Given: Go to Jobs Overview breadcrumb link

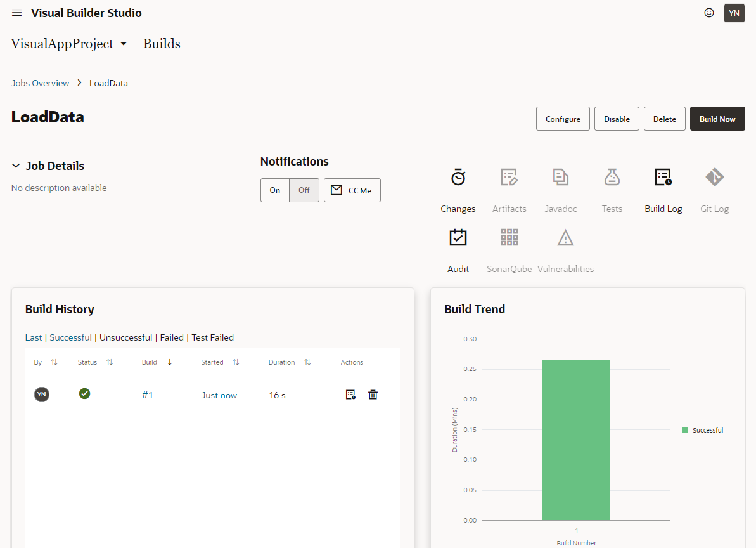Looking at the screenshot, I should coord(41,83).
